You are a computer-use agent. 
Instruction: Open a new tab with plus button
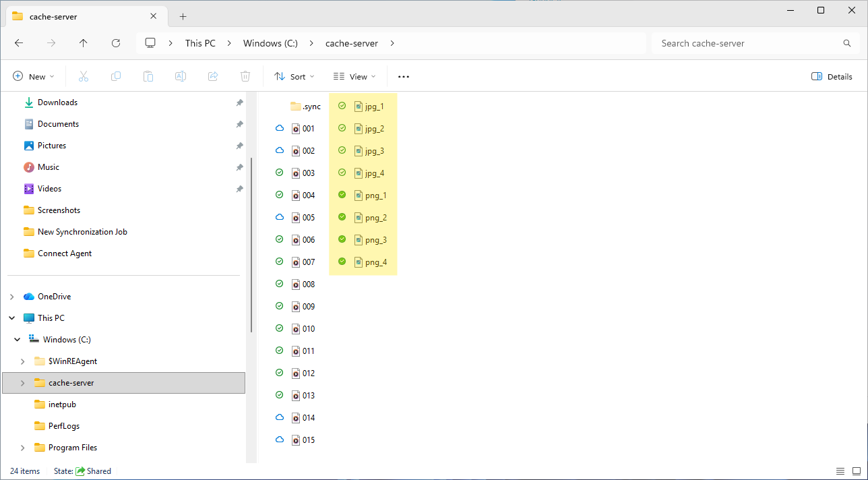pos(183,16)
